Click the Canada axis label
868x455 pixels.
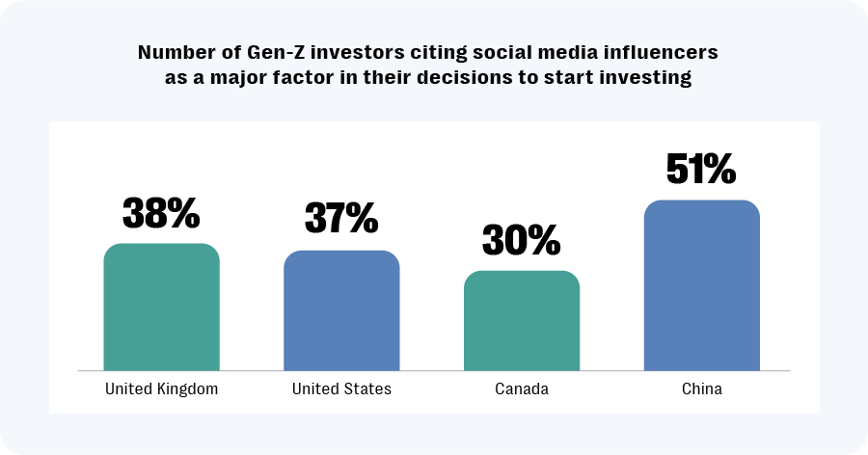click(x=522, y=389)
